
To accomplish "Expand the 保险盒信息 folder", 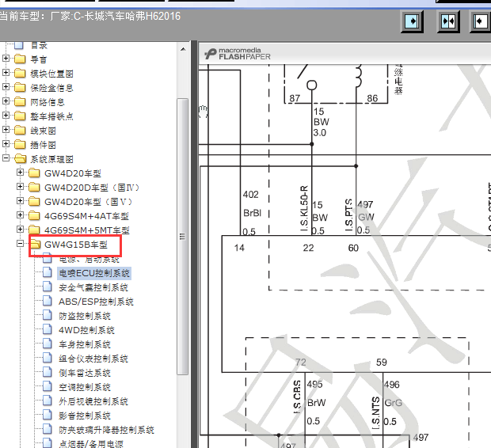I will coord(6,87).
